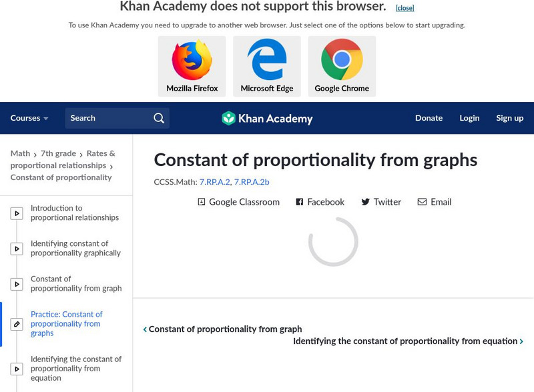Click the Khan Academy logo
Viewport: 534px width, 392px height.
coord(267,119)
